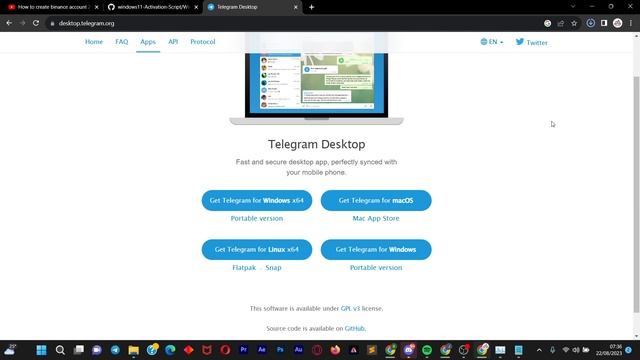
Task: Open FAQ in site navigation
Action: 122,42
